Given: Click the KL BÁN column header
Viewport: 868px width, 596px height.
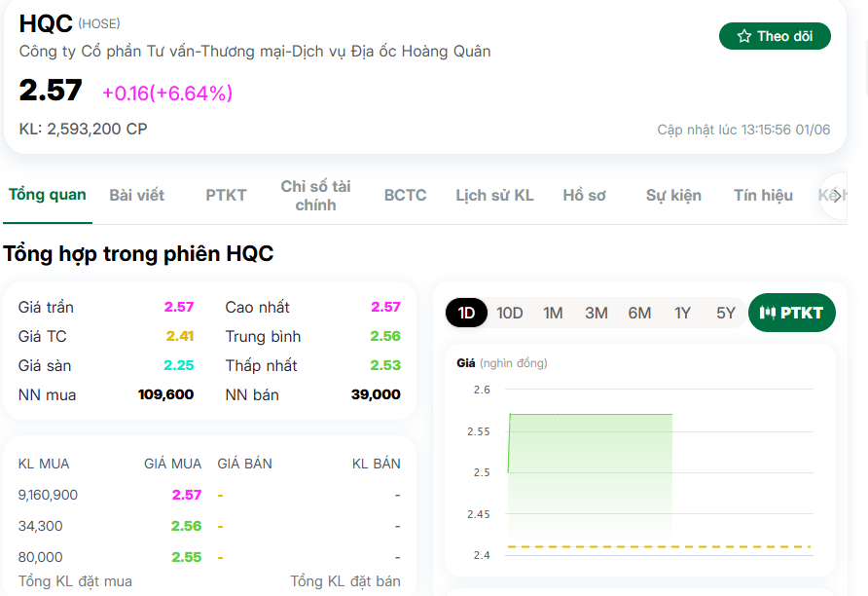Looking at the screenshot, I should pyautogui.click(x=377, y=464).
